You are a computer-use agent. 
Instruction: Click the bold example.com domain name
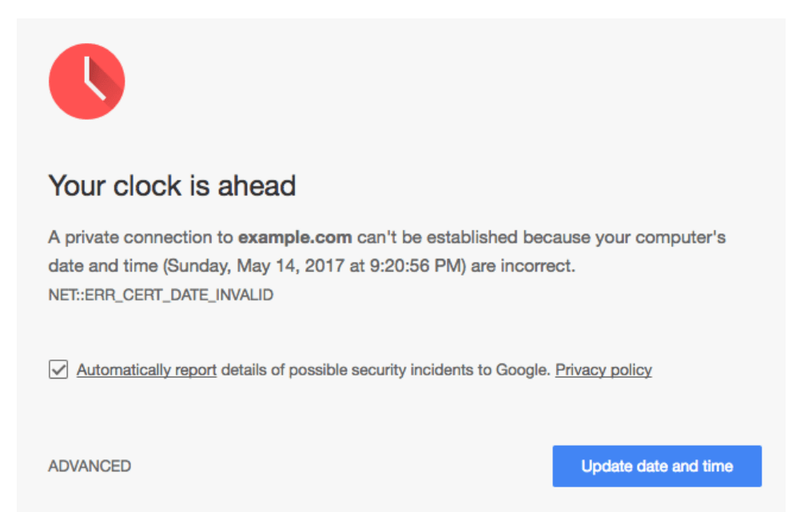[x=296, y=238]
